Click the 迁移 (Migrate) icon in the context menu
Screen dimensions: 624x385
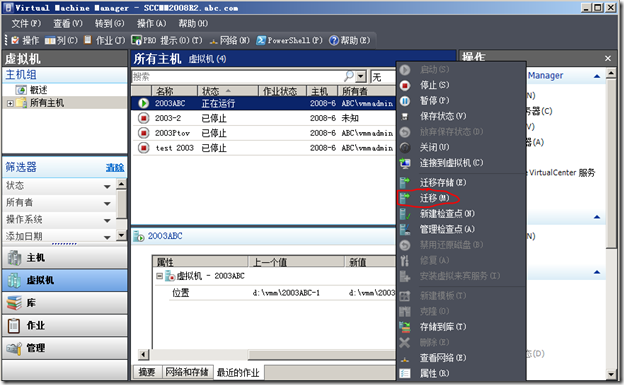click(405, 197)
